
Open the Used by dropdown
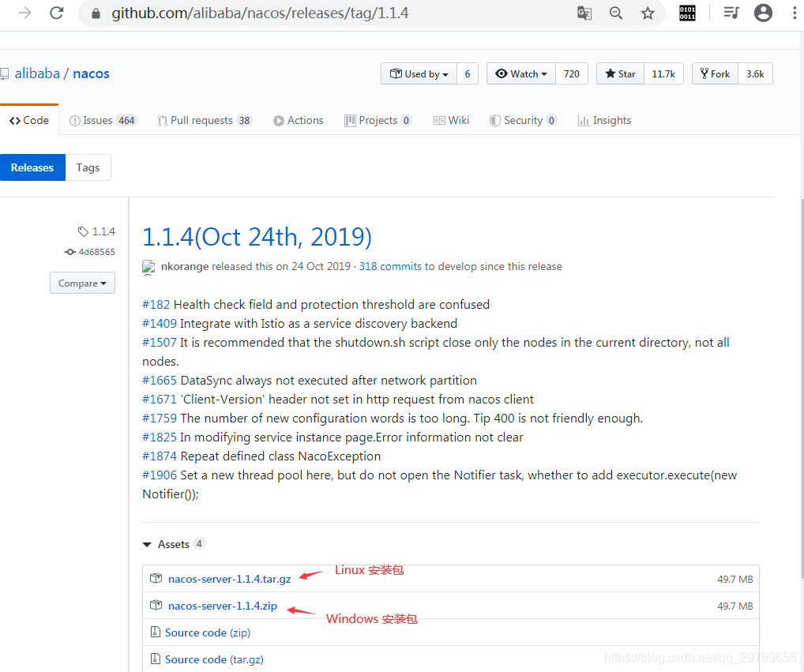point(419,73)
